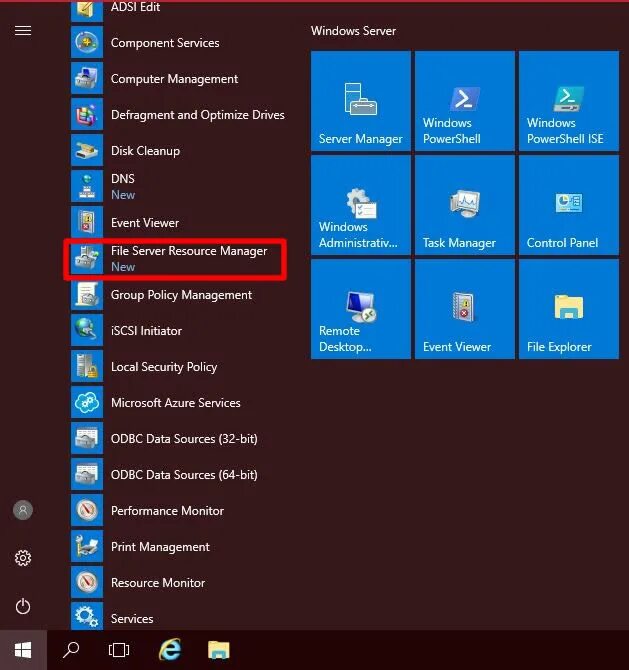Open Event Viewer icon in app list
This screenshot has height=670, width=629.
click(x=87, y=222)
